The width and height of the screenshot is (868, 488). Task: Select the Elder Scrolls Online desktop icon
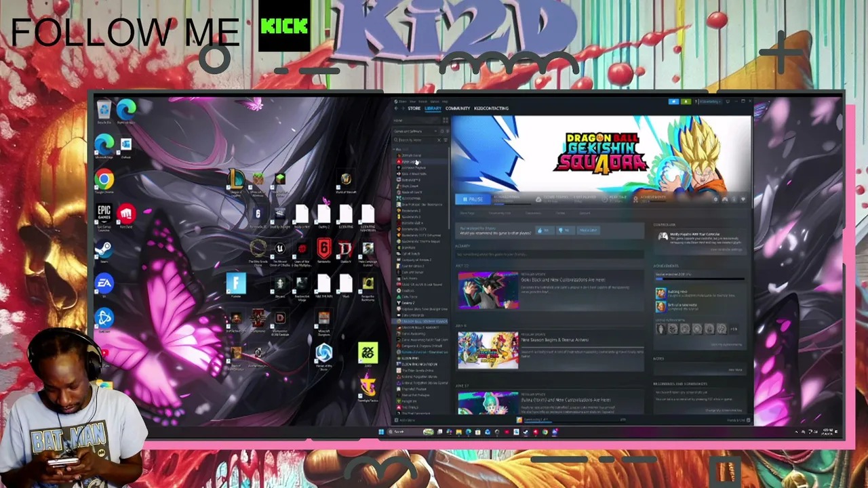258,251
